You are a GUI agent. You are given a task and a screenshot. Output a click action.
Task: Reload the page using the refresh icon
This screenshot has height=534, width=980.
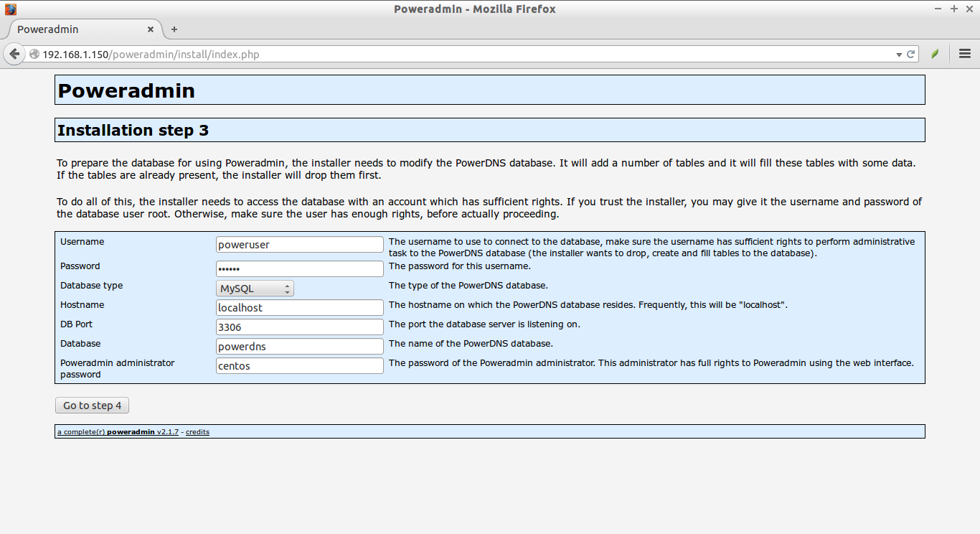point(911,54)
